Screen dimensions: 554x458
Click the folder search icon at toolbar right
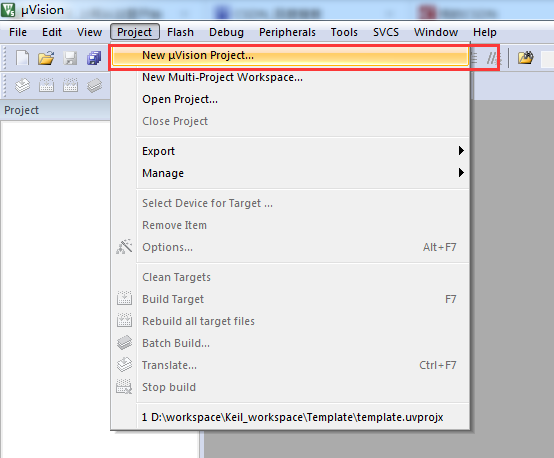[x=526, y=58]
